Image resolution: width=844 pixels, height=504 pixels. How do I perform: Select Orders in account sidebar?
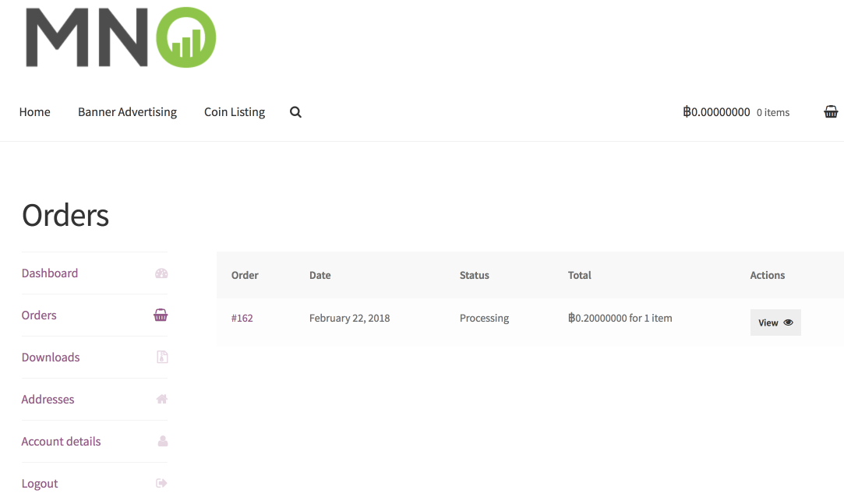39,315
